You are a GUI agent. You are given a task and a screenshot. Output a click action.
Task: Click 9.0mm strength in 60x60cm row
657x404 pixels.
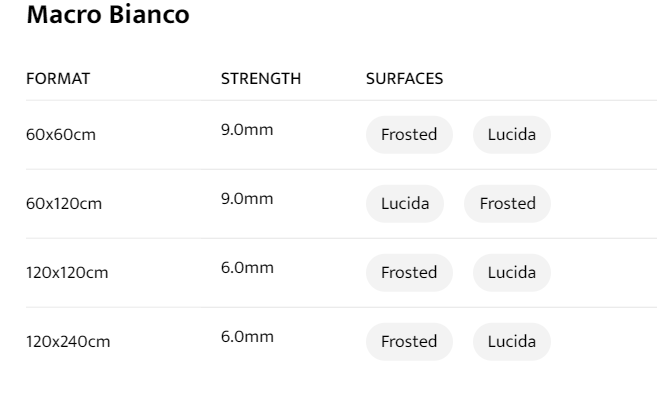247,130
